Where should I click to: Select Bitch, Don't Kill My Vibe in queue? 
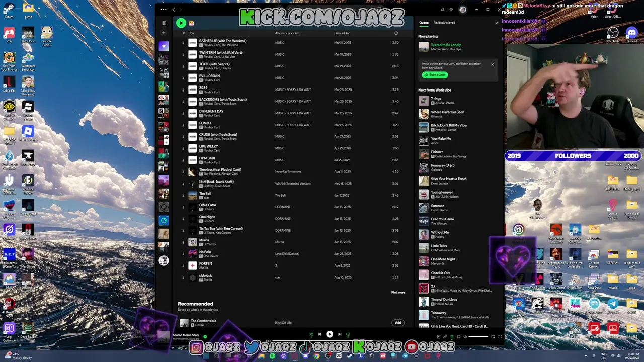458,127
